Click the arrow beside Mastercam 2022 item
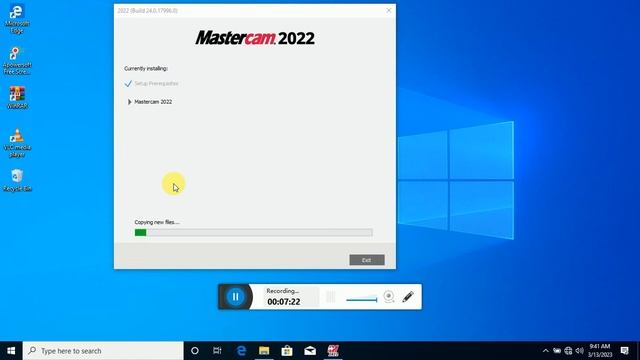Image resolution: width=640 pixels, height=360 pixels. (x=129, y=102)
